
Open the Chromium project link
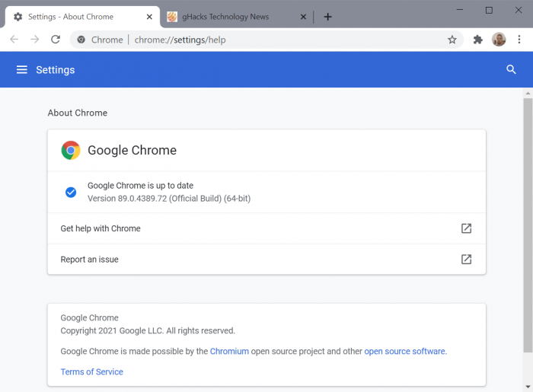click(x=229, y=351)
